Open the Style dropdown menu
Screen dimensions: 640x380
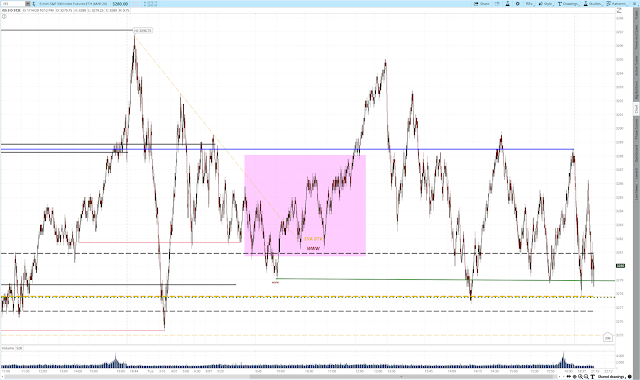click(x=547, y=4)
